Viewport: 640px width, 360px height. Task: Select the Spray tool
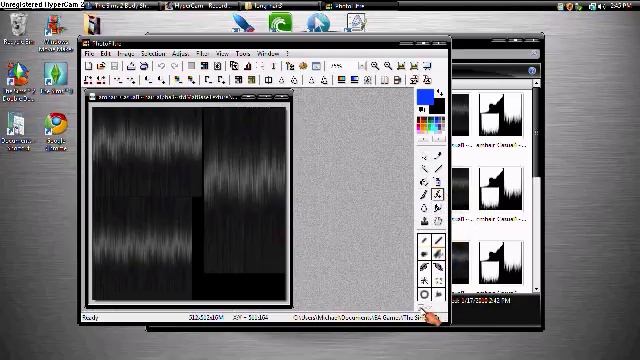438,182
